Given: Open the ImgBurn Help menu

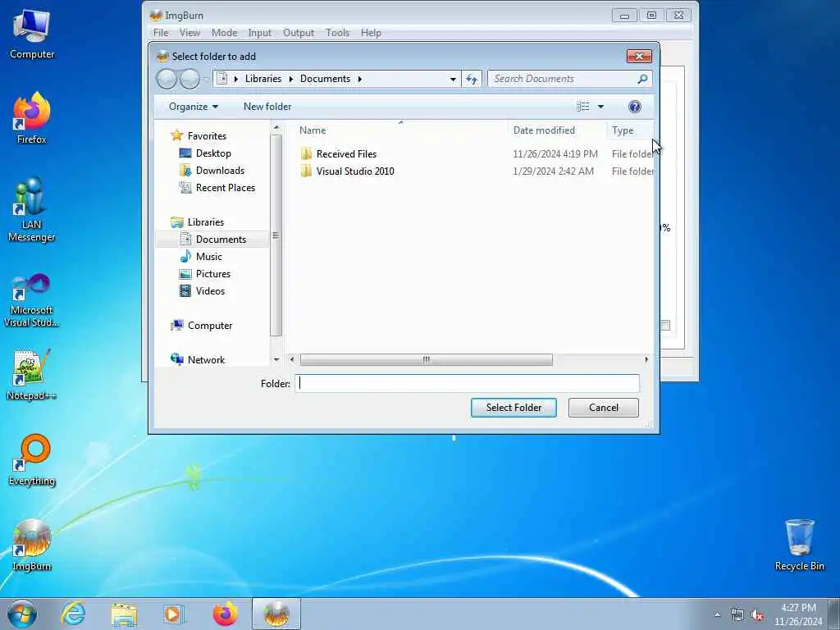Looking at the screenshot, I should click(x=371, y=33).
